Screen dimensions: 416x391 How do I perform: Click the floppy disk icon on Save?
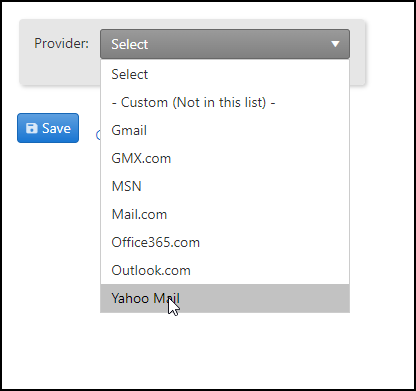[x=32, y=128]
